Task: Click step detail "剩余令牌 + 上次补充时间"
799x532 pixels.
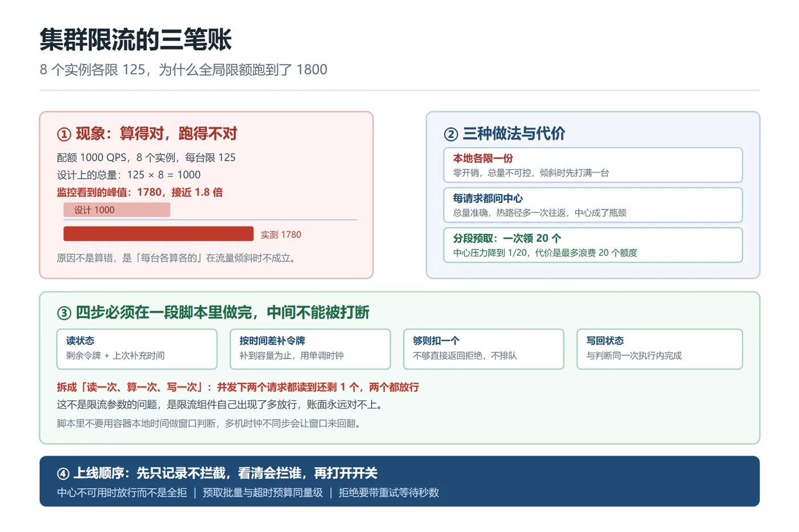Action: point(115,356)
